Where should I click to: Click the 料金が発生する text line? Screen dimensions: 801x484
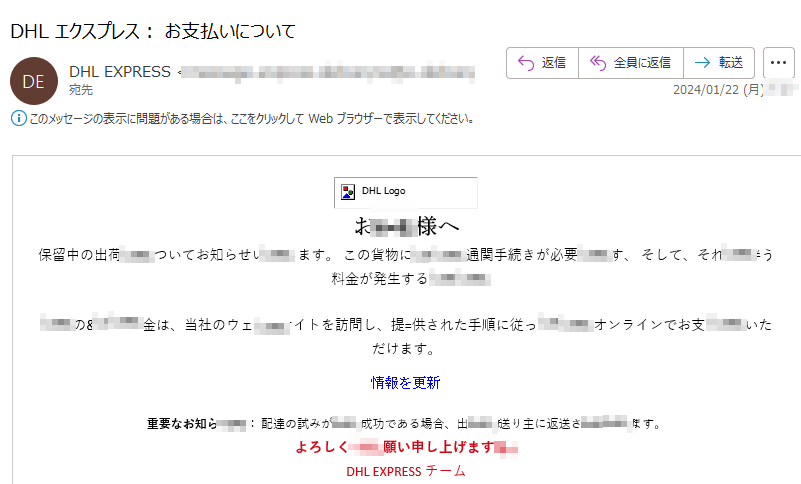coord(411,279)
